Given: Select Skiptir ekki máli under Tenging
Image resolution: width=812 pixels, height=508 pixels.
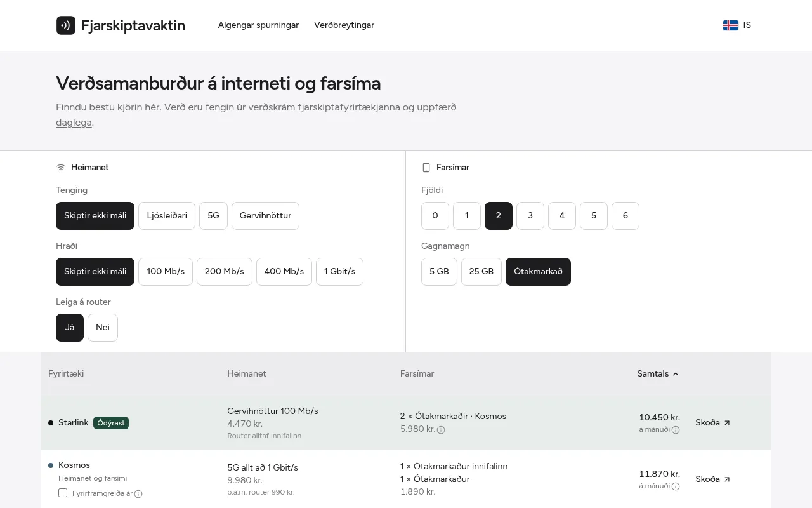Looking at the screenshot, I should click(95, 216).
